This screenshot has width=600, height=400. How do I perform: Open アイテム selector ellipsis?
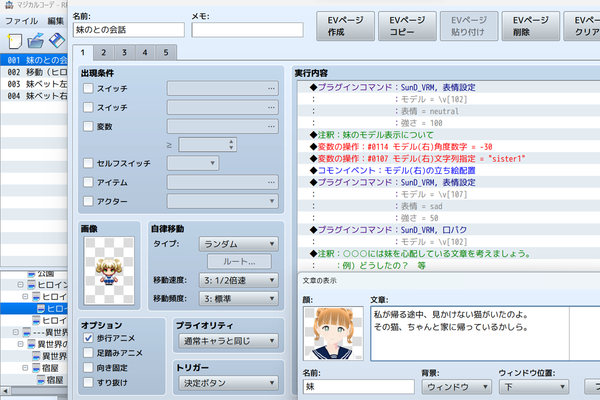(271, 182)
